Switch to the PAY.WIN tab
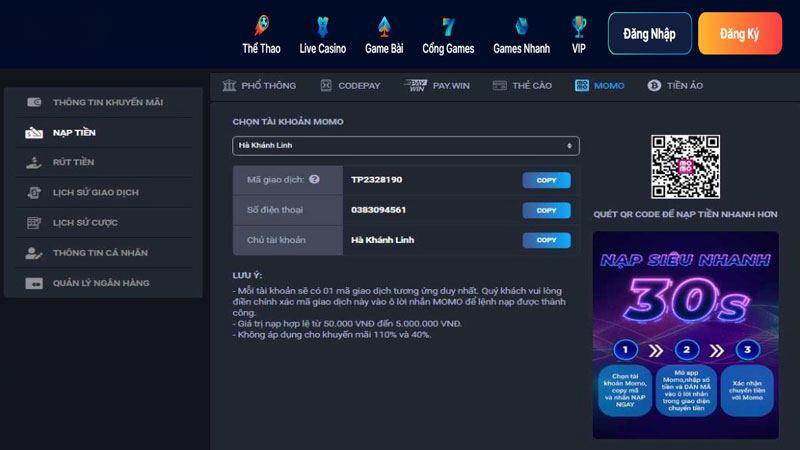The image size is (800, 450). [x=437, y=86]
